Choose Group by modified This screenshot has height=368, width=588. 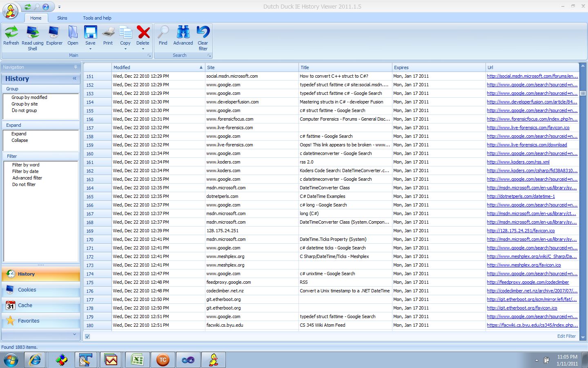[29, 97]
